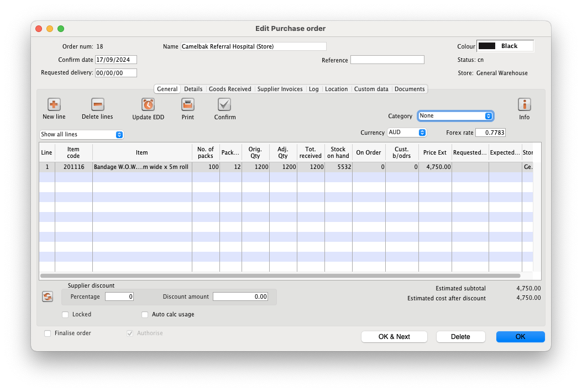582x392 pixels.
Task: Open the Show all lines filter dropdown
Action: (81, 135)
